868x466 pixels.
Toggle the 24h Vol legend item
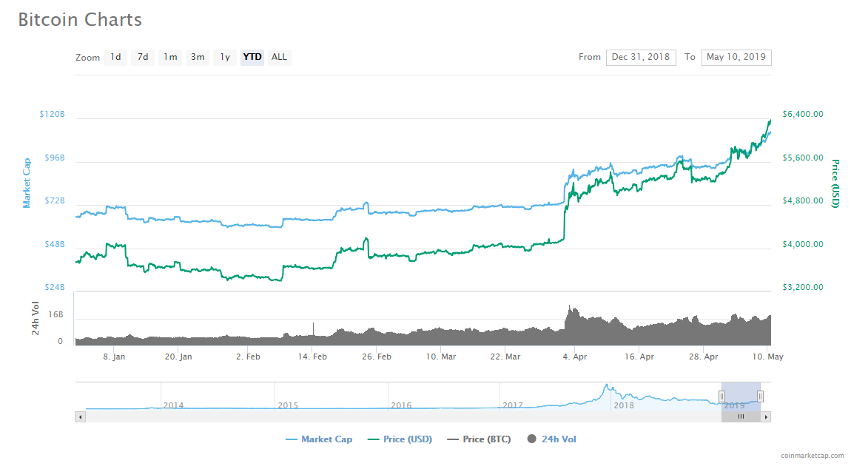(551, 439)
